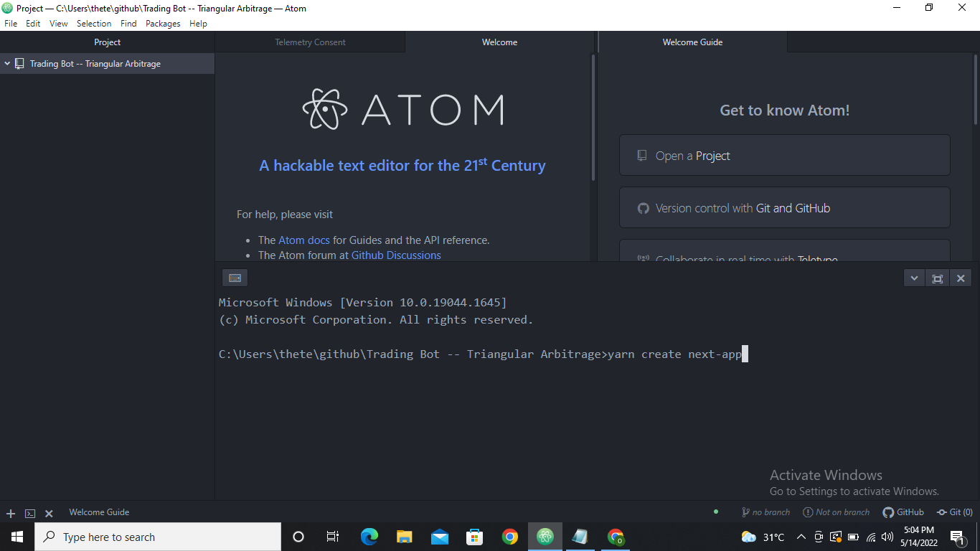Click the Welcome pane scrollbar
Screen dimensions: 980x551
(x=593, y=118)
